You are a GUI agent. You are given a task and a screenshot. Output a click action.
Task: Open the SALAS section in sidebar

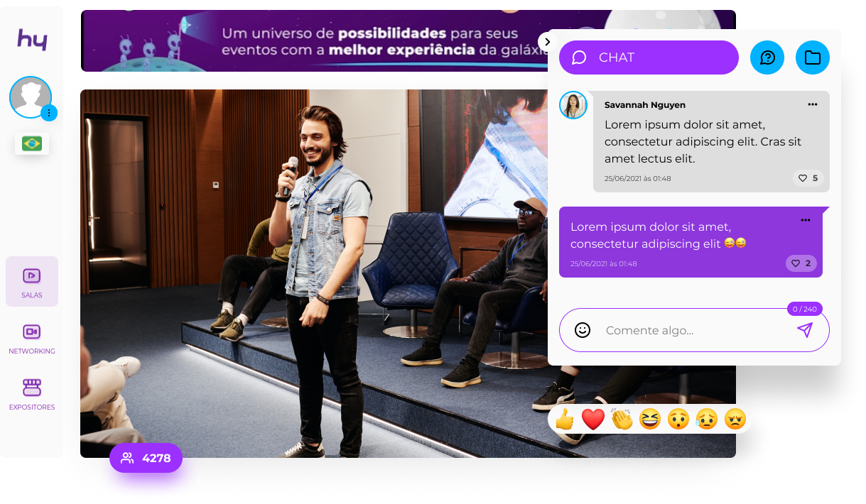(31, 282)
